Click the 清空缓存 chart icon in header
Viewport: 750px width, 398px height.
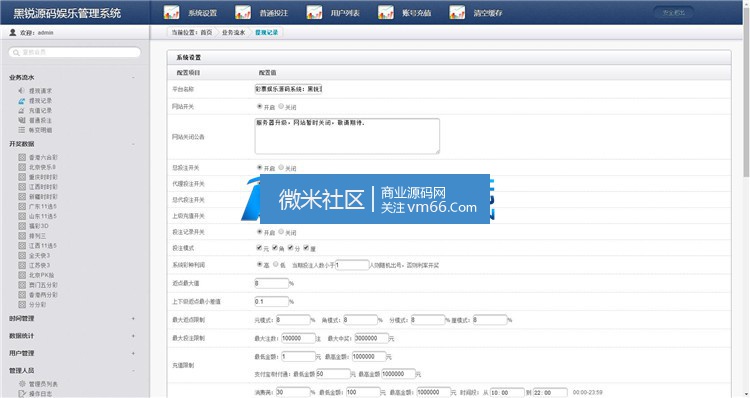tap(457, 12)
